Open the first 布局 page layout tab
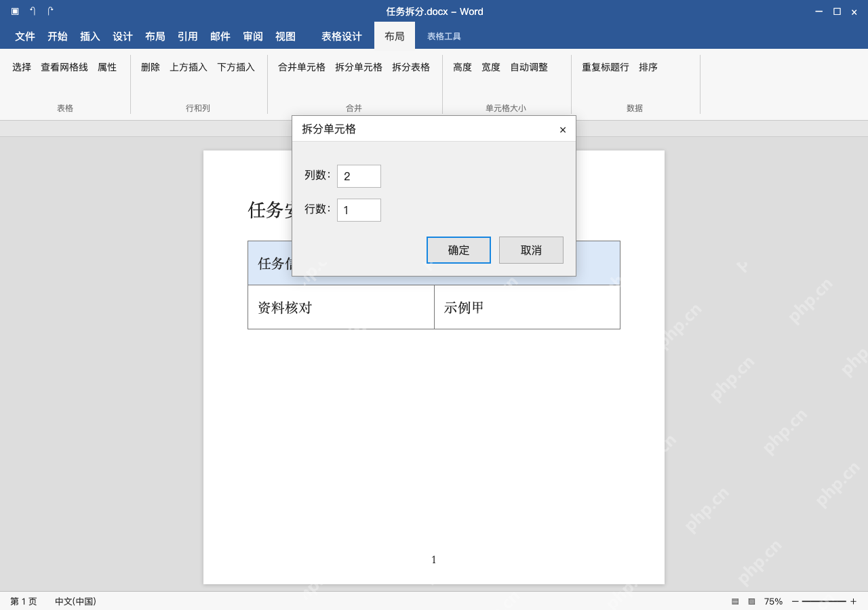Image resolution: width=868 pixels, height=610 pixels. click(x=155, y=37)
